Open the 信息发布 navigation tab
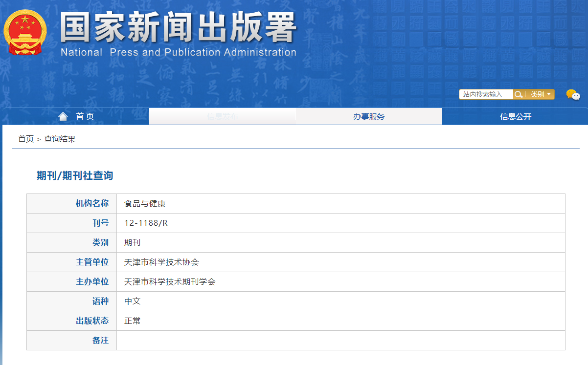The width and height of the screenshot is (588, 365). pos(222,116)
